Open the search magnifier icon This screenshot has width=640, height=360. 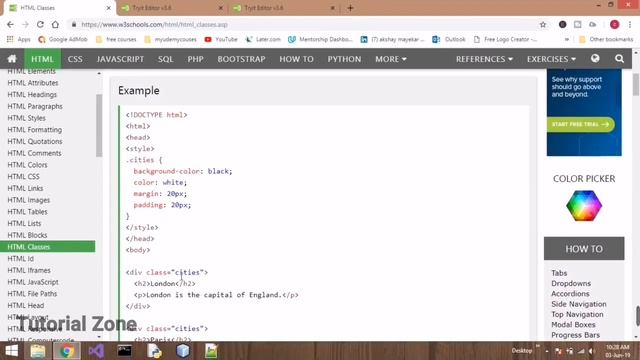[619, 59]
